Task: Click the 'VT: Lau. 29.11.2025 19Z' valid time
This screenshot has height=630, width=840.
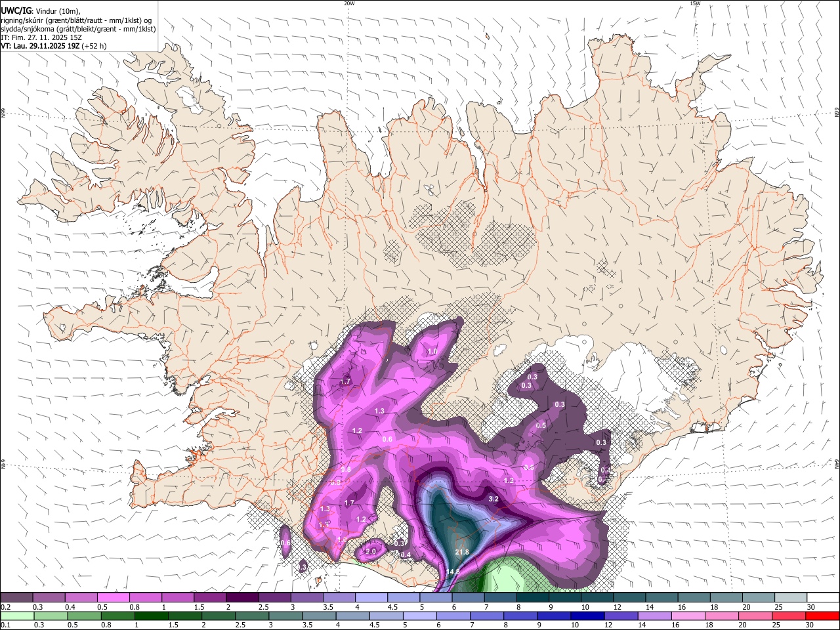Action: pos(40,47)
